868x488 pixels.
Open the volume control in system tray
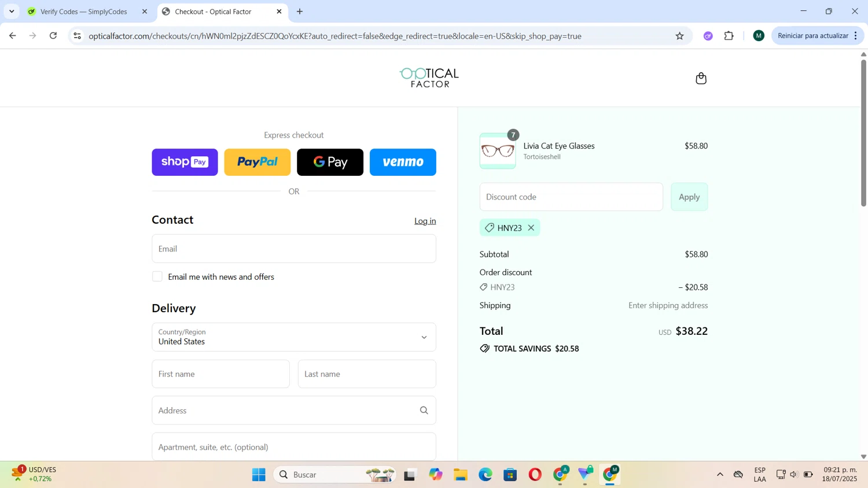point(794,475)
